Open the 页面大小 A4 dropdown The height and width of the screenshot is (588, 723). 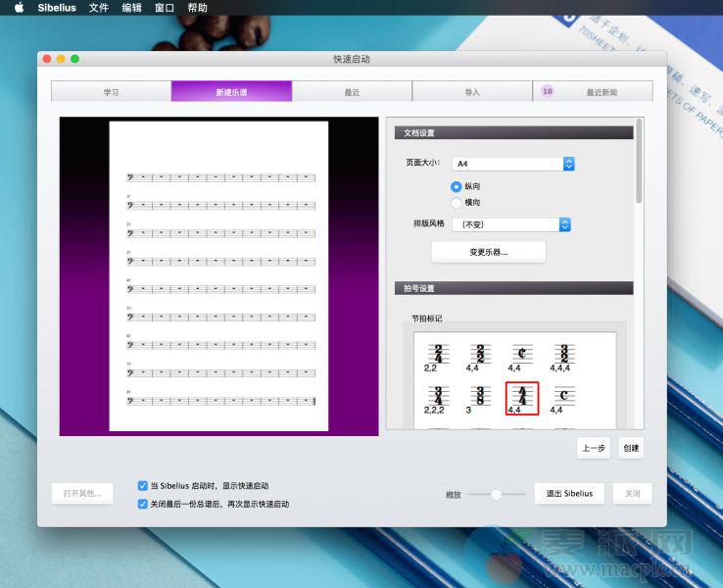point(513,164)
